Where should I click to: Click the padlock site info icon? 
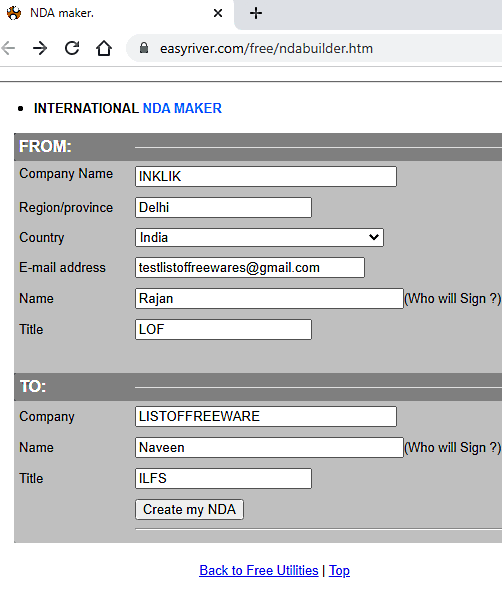coord(144,48)
